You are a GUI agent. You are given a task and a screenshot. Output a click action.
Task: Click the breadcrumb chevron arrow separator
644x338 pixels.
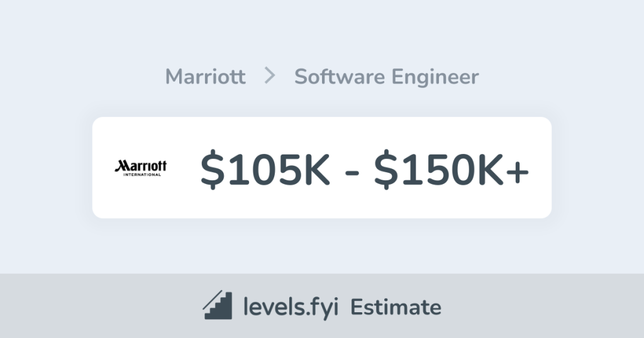270,77
